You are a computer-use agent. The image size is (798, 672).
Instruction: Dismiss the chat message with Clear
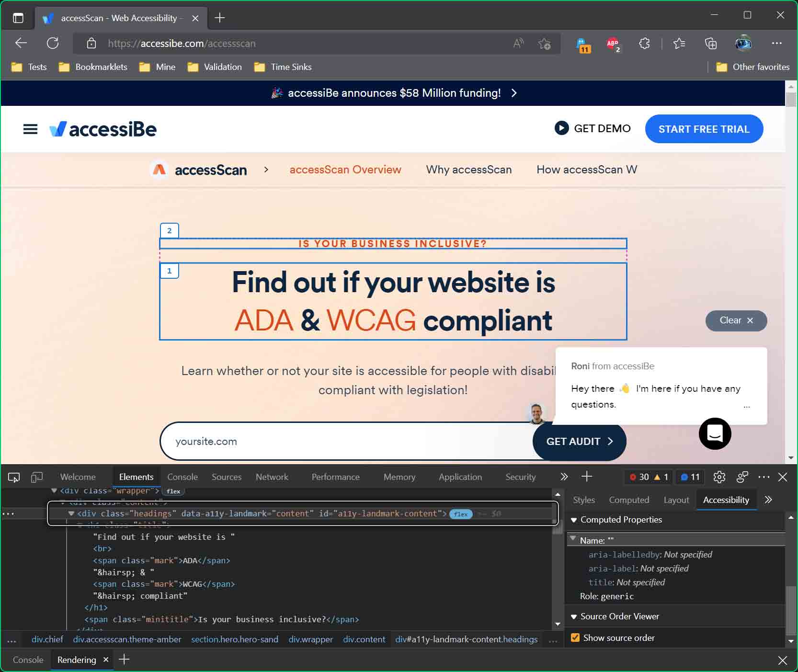[736, 320]
